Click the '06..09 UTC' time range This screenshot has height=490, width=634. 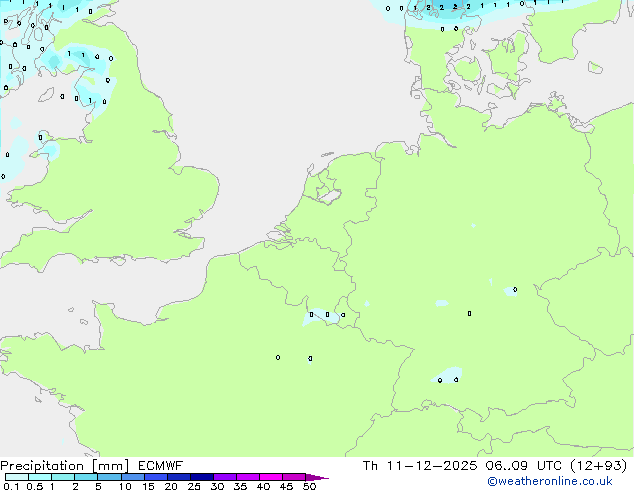tap(524, 466)
